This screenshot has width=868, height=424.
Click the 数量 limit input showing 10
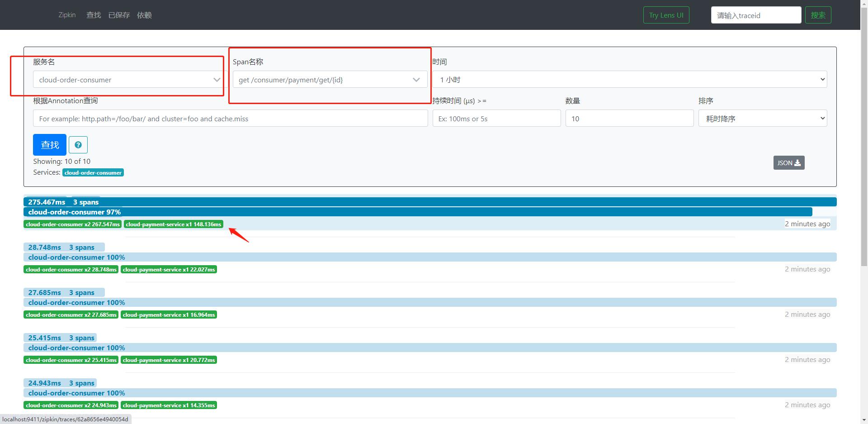tap(629, 119)
